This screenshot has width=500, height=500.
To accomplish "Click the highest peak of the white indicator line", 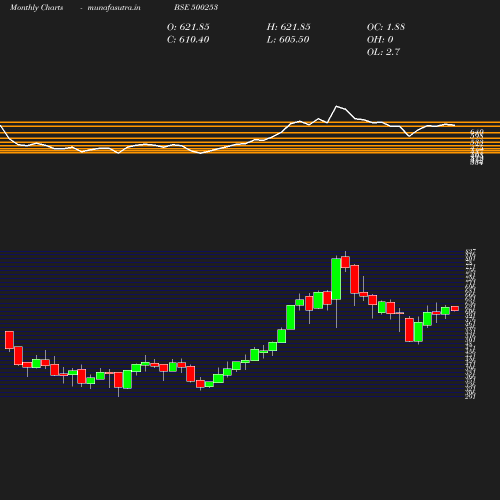I will (337, 106).
